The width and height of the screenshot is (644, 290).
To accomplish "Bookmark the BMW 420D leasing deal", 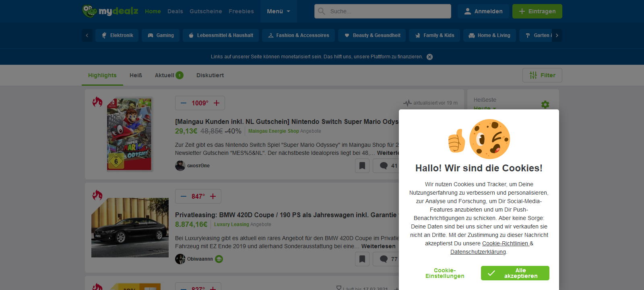I will [362, 259].
